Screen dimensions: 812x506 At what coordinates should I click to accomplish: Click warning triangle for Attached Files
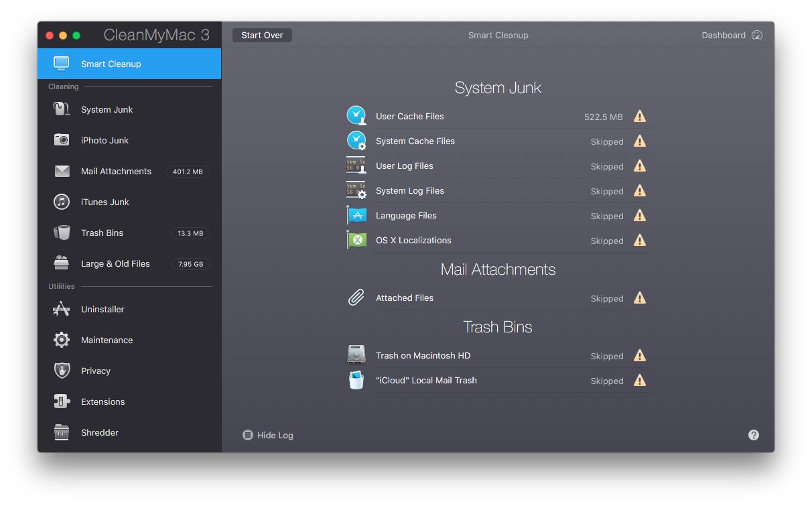pyautogui.click(x=640, y=298)
